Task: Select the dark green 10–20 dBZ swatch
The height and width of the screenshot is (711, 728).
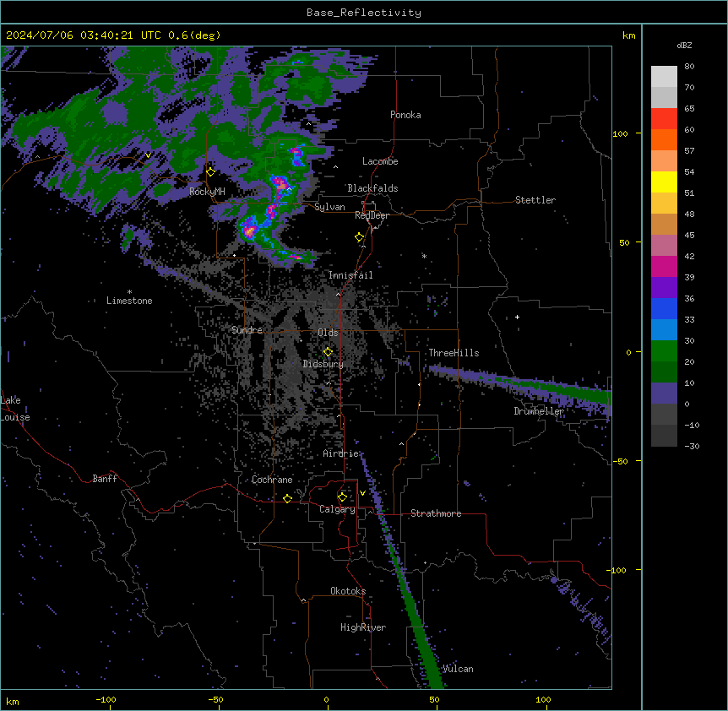Action: tap(664, 372)
